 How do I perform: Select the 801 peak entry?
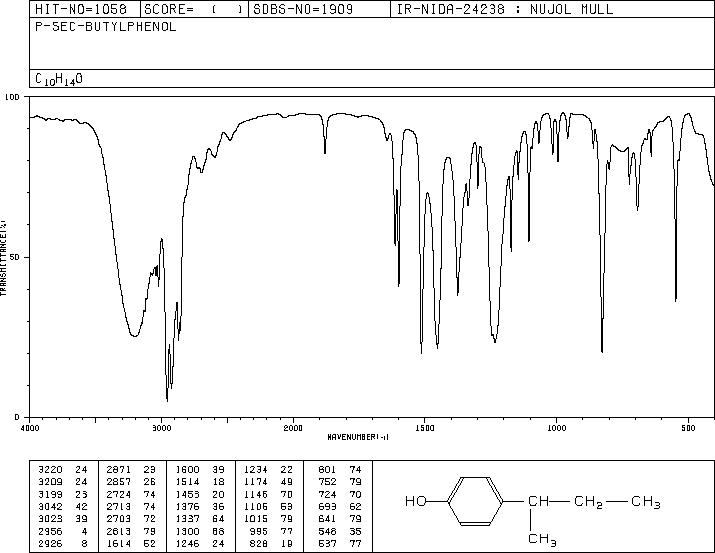pyautogui.click(x=340, y=470)
